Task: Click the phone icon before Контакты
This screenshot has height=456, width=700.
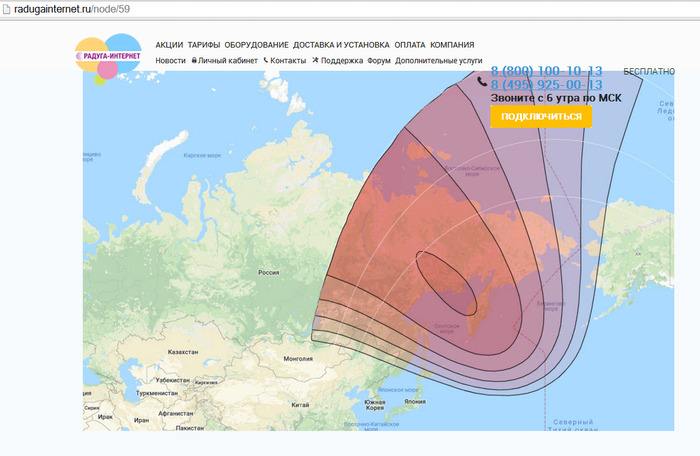Action: click(x=266, y=61)
